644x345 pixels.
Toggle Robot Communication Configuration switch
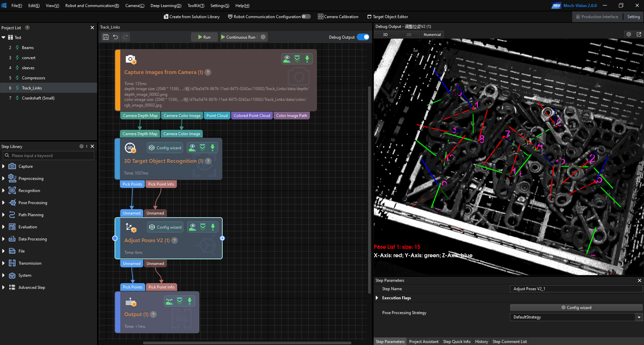point(306,16)
